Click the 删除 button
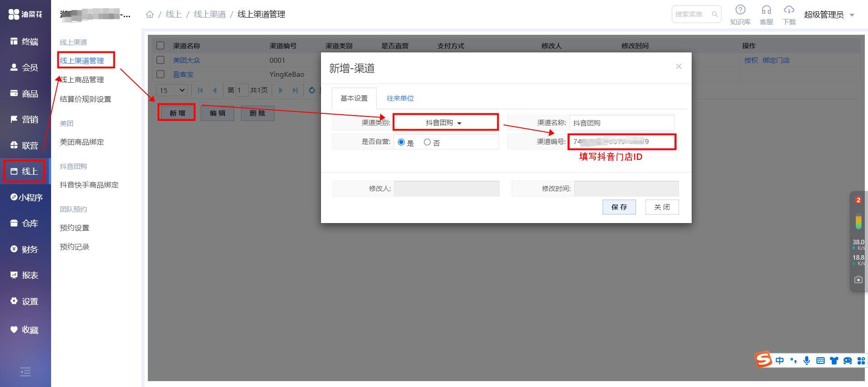This screenshot has height=387, width=868. [257, 113]
